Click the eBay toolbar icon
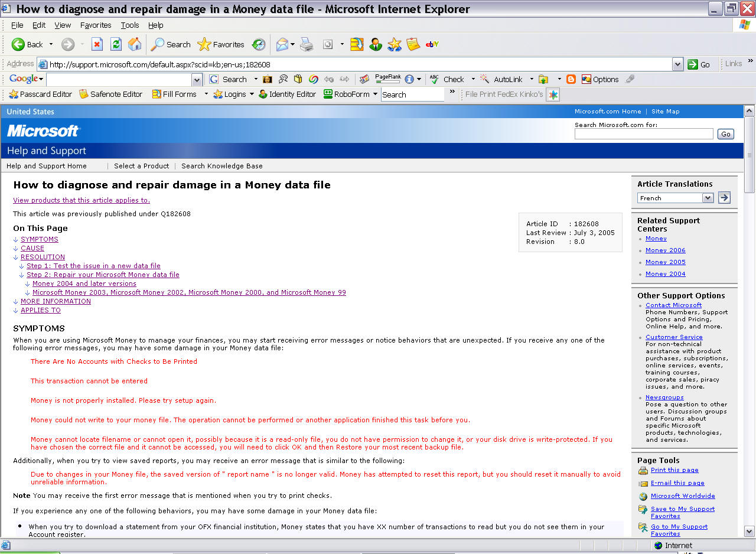The height and width of the screenshot is (554, 756). [x=432, y=44]
